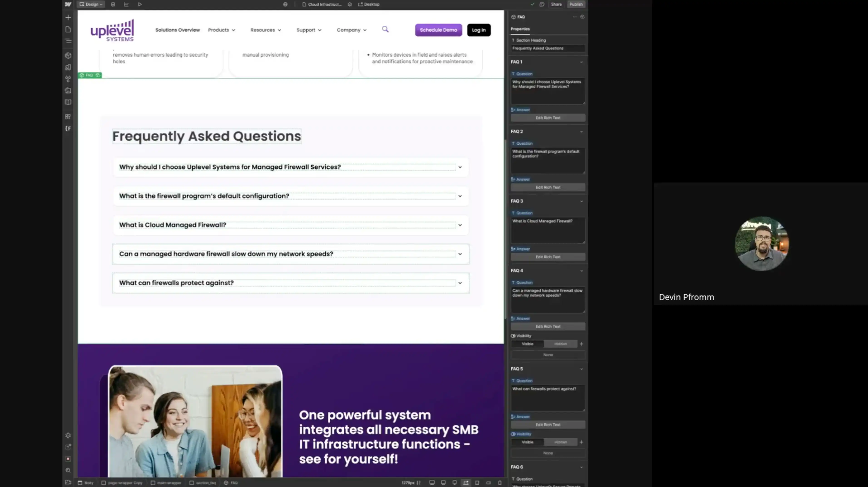Image resolution: width=868 pixels, height=487 pixels.
Task: Open the Add Elements panel
Action: tap(68, 17)
